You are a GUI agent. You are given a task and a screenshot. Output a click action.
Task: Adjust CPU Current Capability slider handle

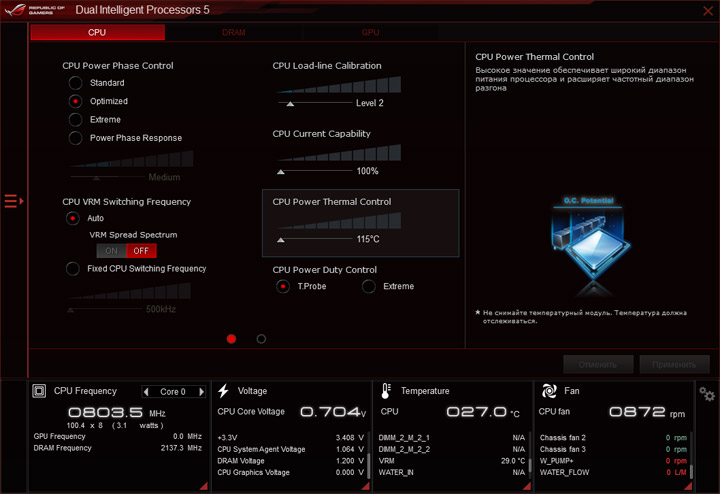[x=281, y=172]
